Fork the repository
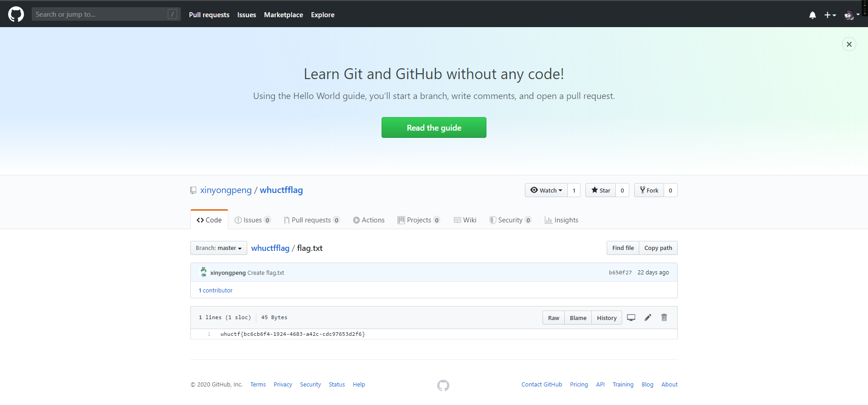Screen dimensions: 868x405 pos(649,190)
